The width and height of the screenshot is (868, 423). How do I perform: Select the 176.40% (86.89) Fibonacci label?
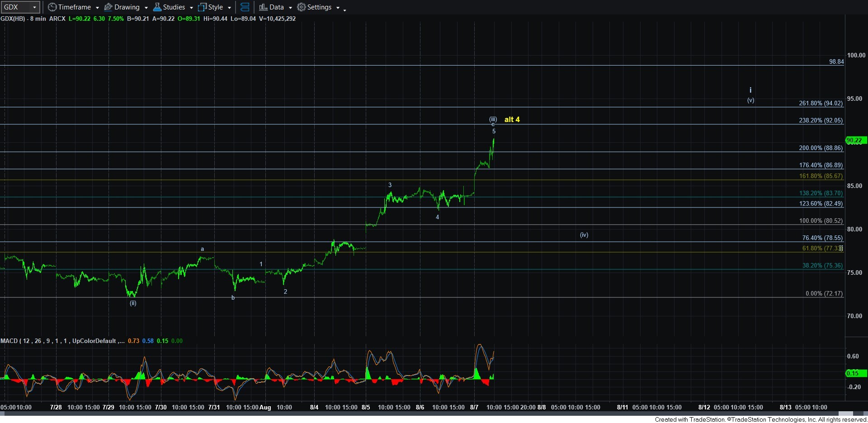point(821,165)
